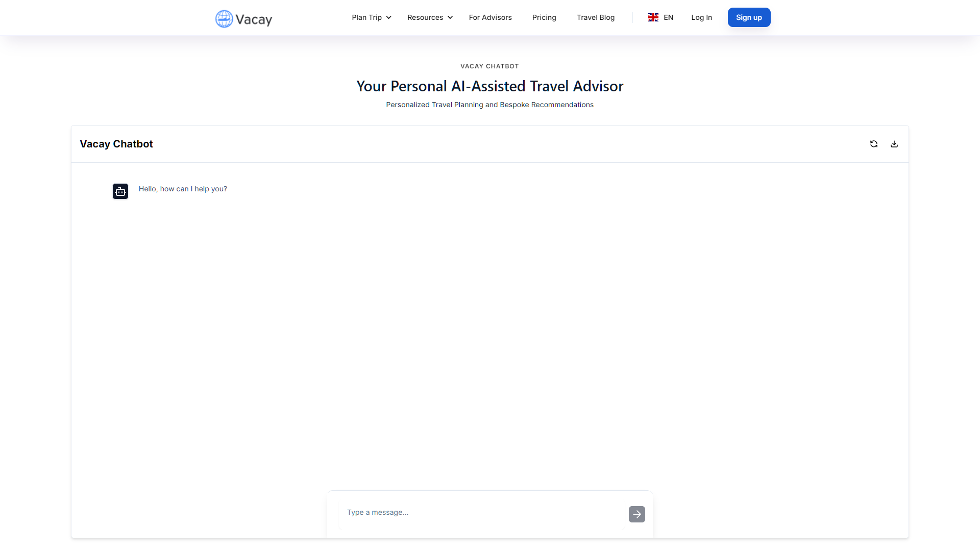Download the chat conversation
Viewport: 980px width, 551px height.
click(x=894, y=144)
